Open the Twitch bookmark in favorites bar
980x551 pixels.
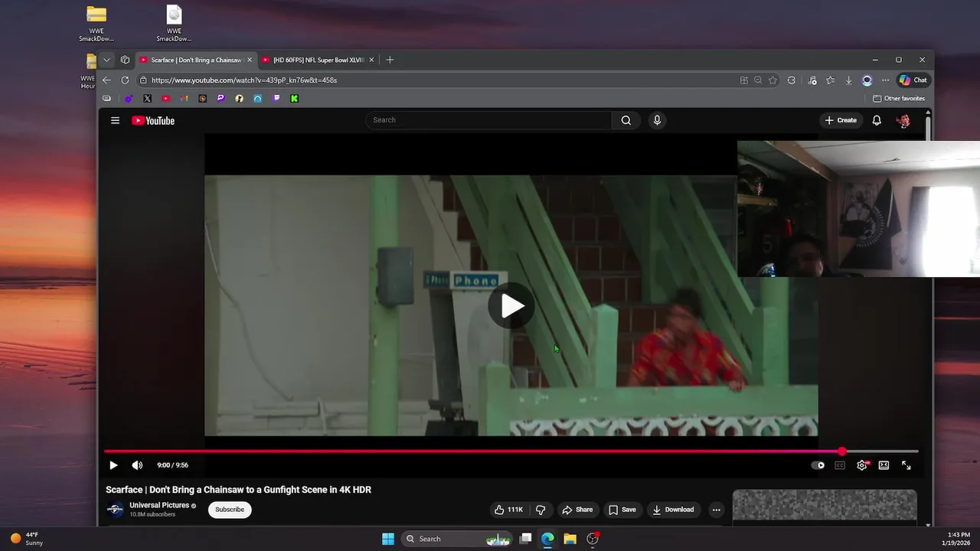(276, 99)
